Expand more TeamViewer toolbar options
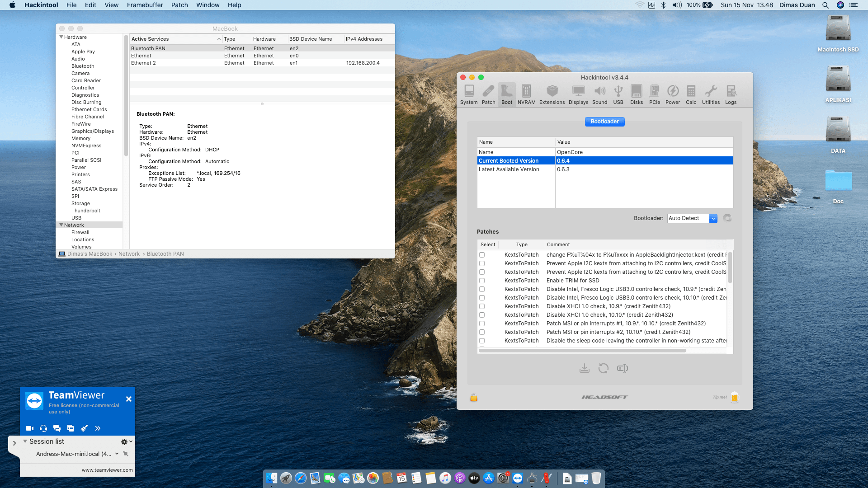Viewport: 868px width, 488px height. click(x=98, y=428)
